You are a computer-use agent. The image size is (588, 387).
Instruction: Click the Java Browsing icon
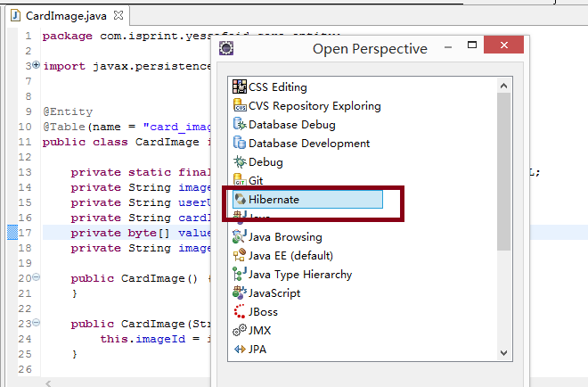point(240,237)
